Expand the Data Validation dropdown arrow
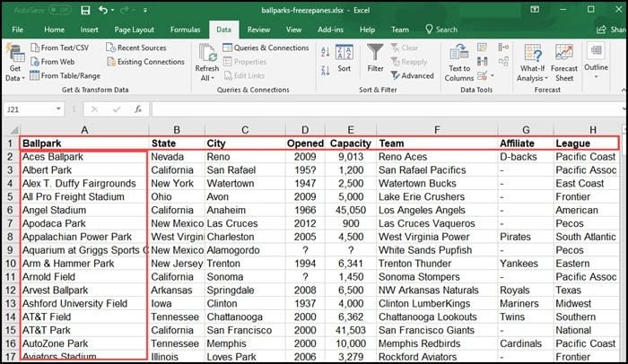This screenshot has height=364, width=628. 493,75
